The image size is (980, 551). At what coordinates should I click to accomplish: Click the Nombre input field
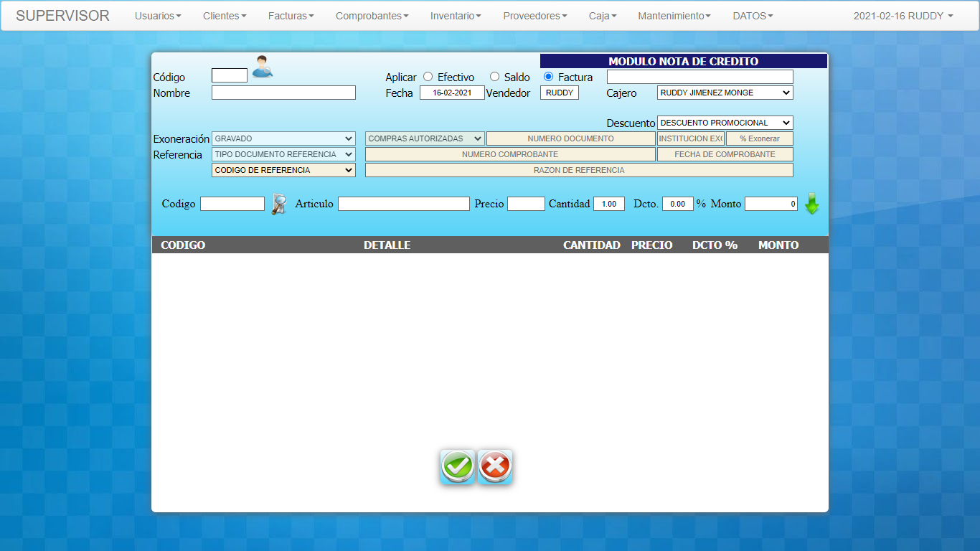tap(283, 93)
